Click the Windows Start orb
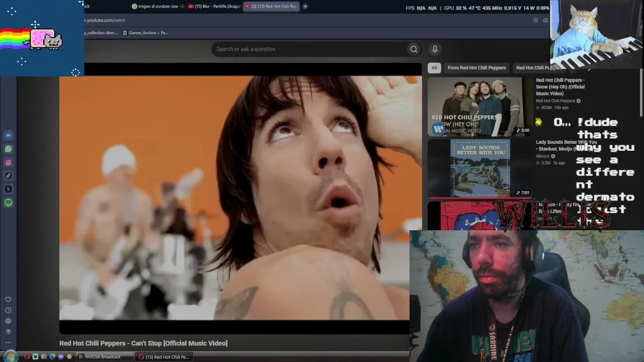Image resolution: width=644 pixels, height=362 pixels. [x=10, y=356]
